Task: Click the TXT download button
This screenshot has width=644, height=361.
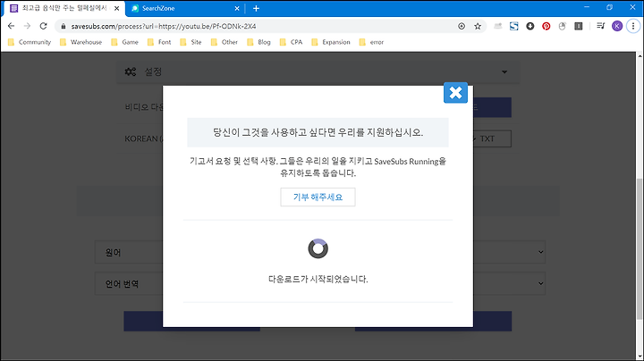Action: (492, 139)
